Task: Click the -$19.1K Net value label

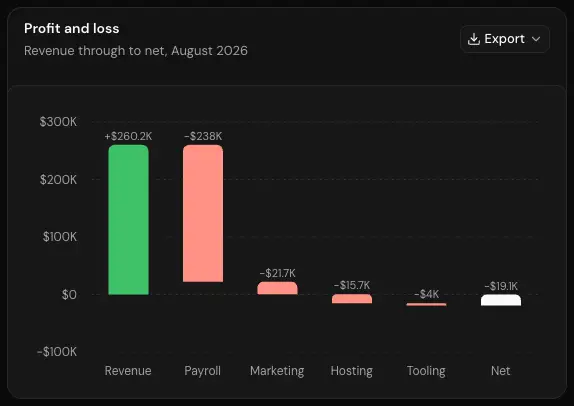Action: (501, 286)
